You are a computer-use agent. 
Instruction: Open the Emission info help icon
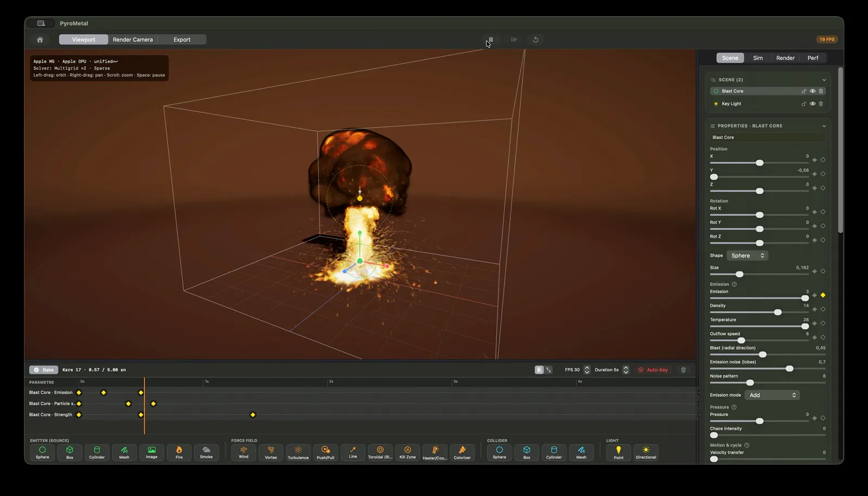click(x=734, y=284)
